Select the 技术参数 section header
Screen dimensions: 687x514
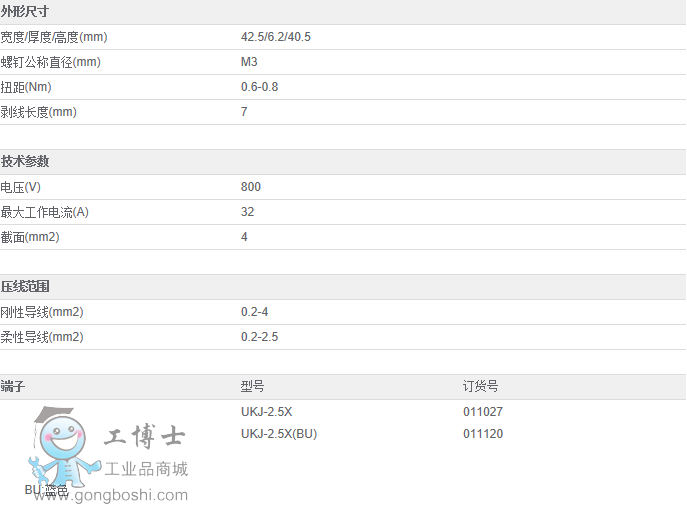point(25,161)
